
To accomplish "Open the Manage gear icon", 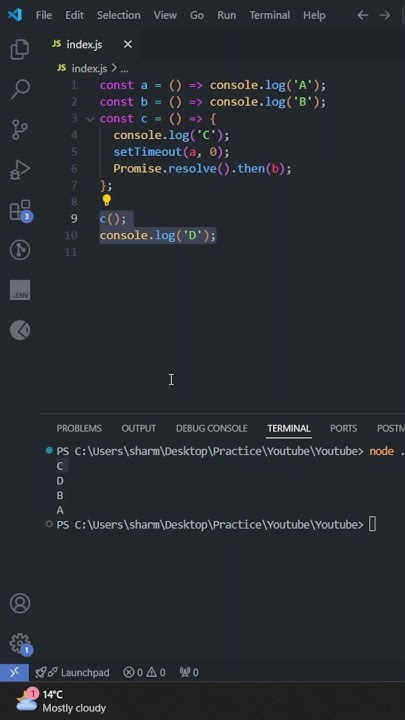I will coord(21,644).
